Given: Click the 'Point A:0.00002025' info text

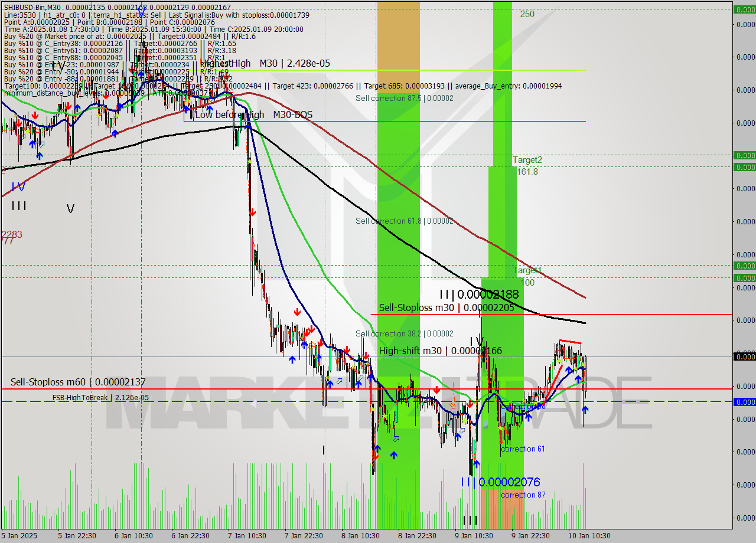Looking at the screenshot, I should (x=38, y=22).
